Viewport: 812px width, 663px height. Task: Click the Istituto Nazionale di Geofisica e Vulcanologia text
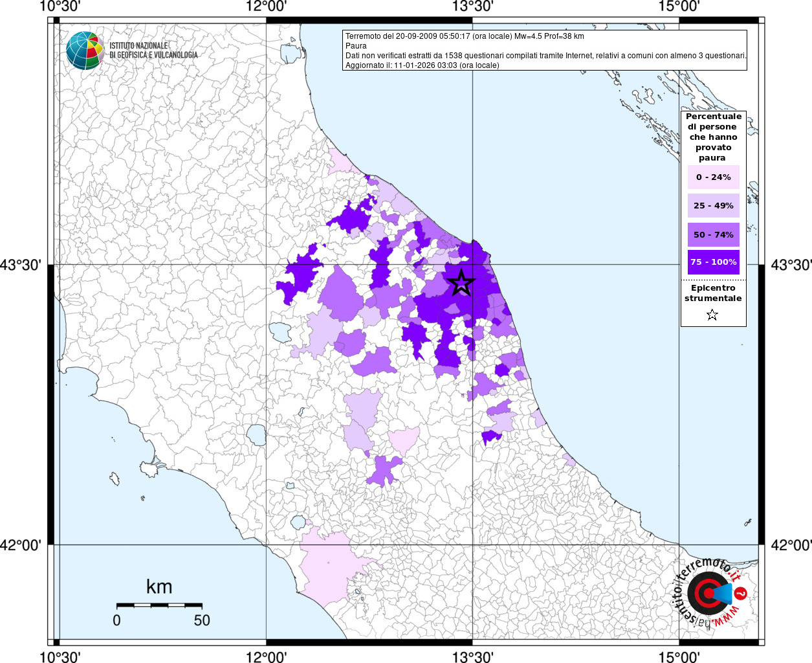(x=153, y=51)
